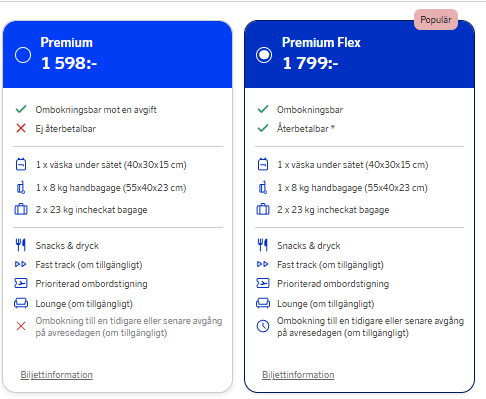
Task: Click the priority boarding icon in Premium Flex
Action: 263,283
